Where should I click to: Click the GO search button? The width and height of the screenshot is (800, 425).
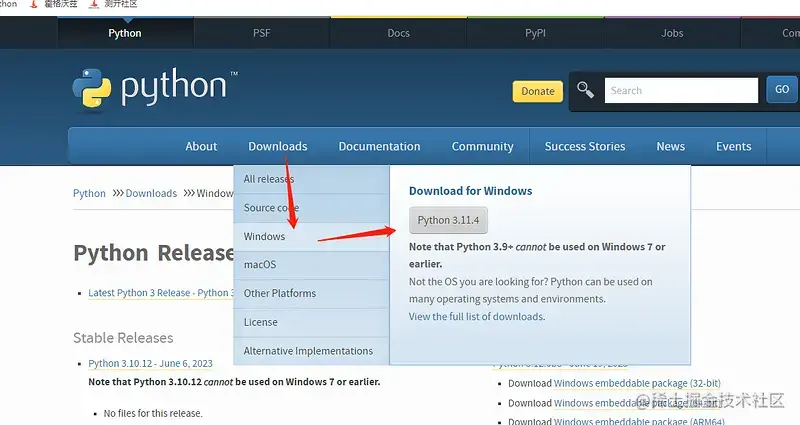[x=782, y=90]
